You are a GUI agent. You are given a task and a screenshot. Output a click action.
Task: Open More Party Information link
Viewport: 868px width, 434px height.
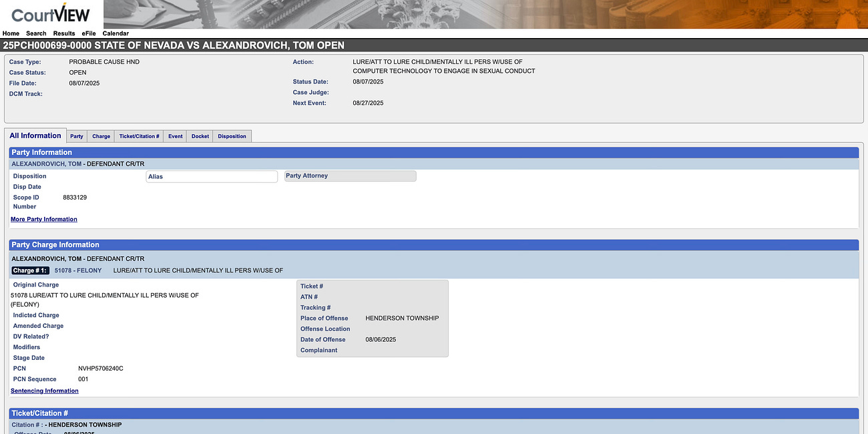pyautogui.click(x=43, y=218)
